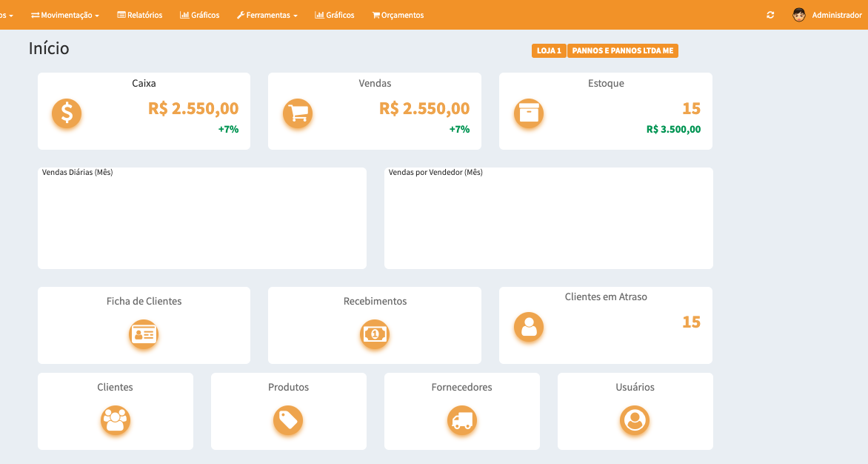Open the Produtos tag icon
Viewport: 868px width, 464px height.
288,420
